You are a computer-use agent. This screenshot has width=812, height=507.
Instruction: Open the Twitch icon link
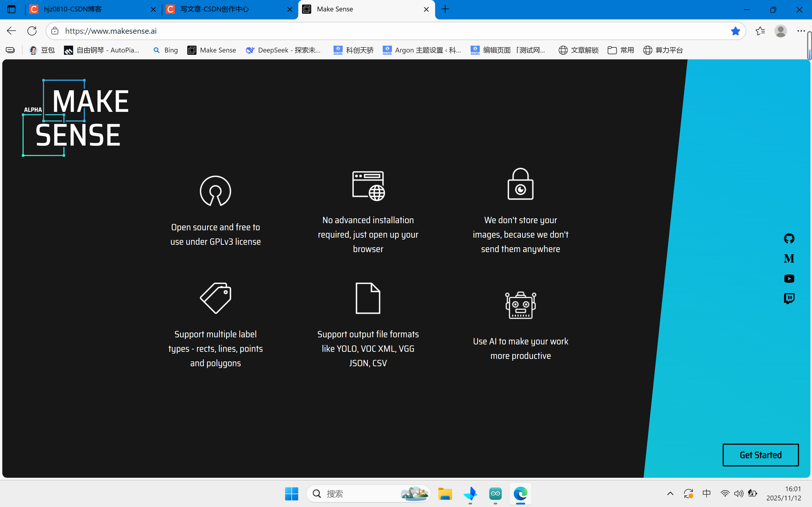(x=789, y=299)
